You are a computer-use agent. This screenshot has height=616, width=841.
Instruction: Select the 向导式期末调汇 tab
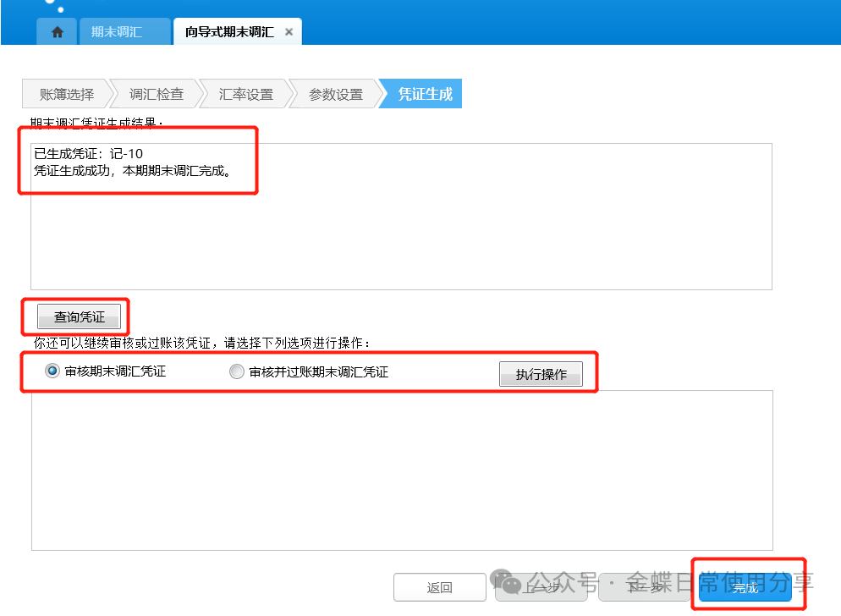click(x=229, y=32)
